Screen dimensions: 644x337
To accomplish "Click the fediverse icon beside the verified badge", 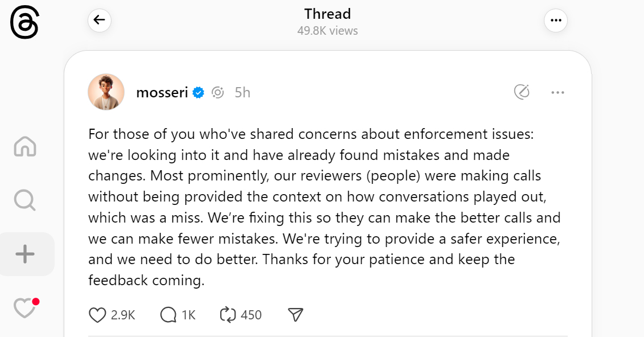I will pyautogui.click(x=217, y=92).
